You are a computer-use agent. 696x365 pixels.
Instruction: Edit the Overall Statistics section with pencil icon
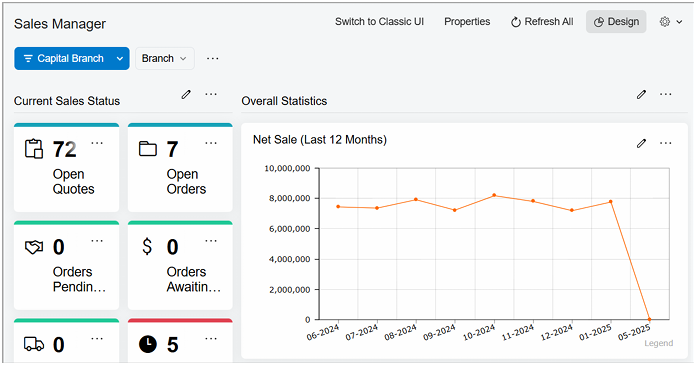pos(641,94)
